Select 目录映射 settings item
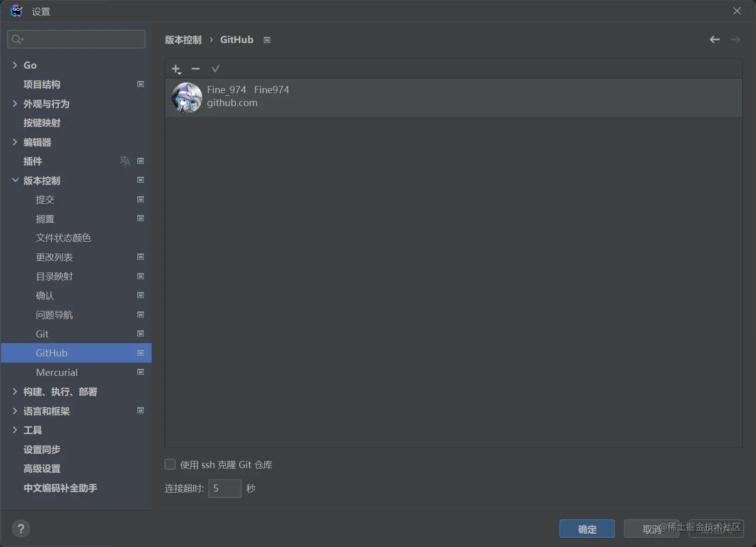 tap(54, 277)
